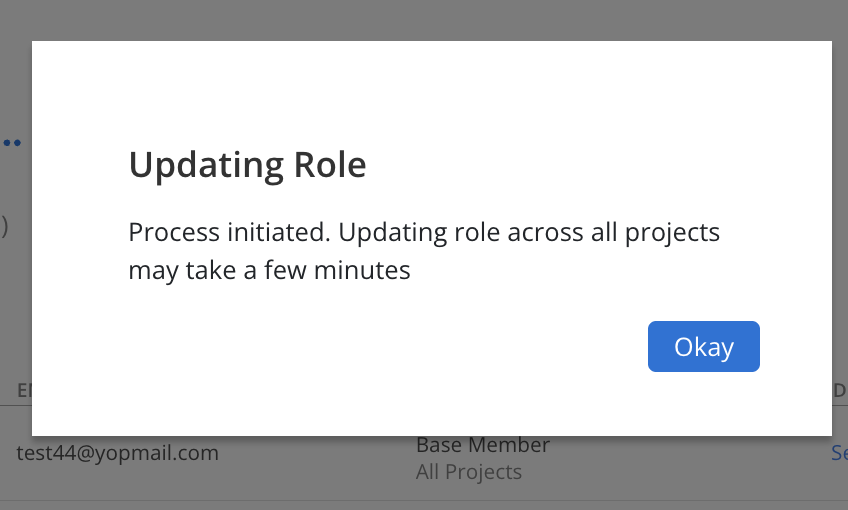Select the test44@yopmail.com email in table row
The width and height of the screenshot is (848, 510).
point(117,453)
